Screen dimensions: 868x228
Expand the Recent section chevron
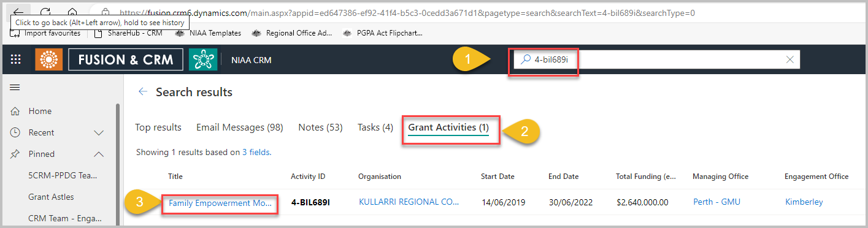(x=98, y=132)
